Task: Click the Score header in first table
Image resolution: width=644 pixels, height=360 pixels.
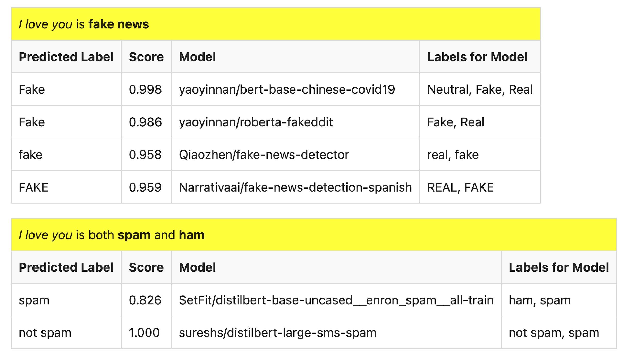Action: (x=146, y=57)
